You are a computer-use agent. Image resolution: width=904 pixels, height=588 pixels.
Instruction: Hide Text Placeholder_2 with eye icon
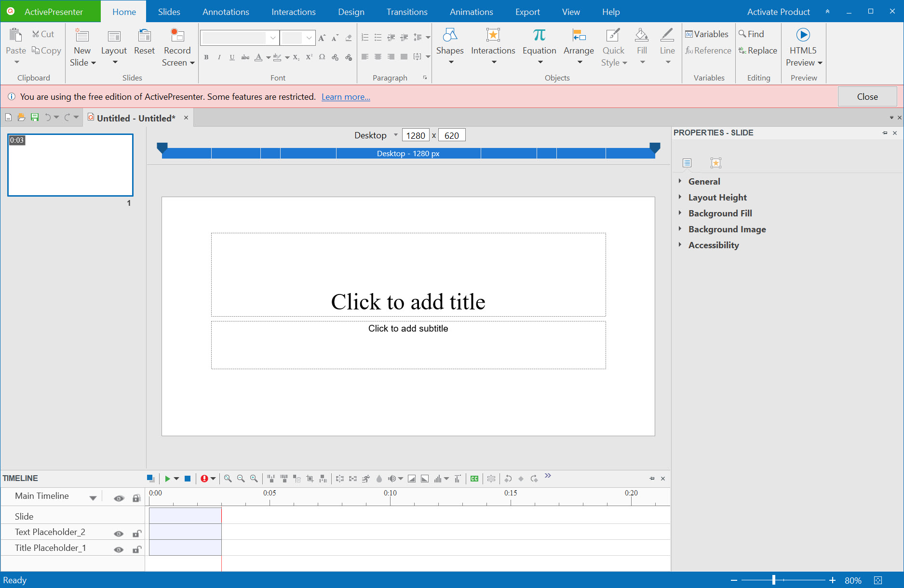coord(119,534)
